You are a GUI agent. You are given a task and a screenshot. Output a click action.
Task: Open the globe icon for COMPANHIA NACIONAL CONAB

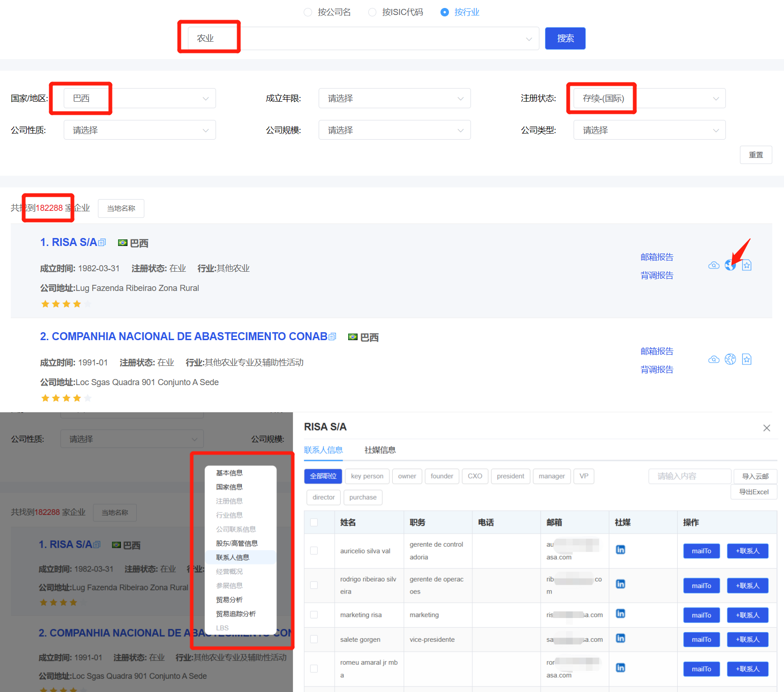730,359
